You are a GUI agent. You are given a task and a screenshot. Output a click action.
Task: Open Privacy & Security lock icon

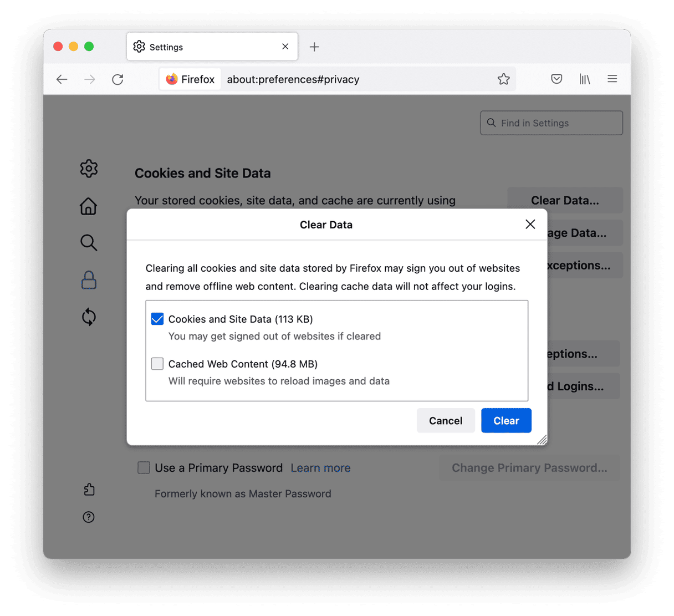(89, 280)
